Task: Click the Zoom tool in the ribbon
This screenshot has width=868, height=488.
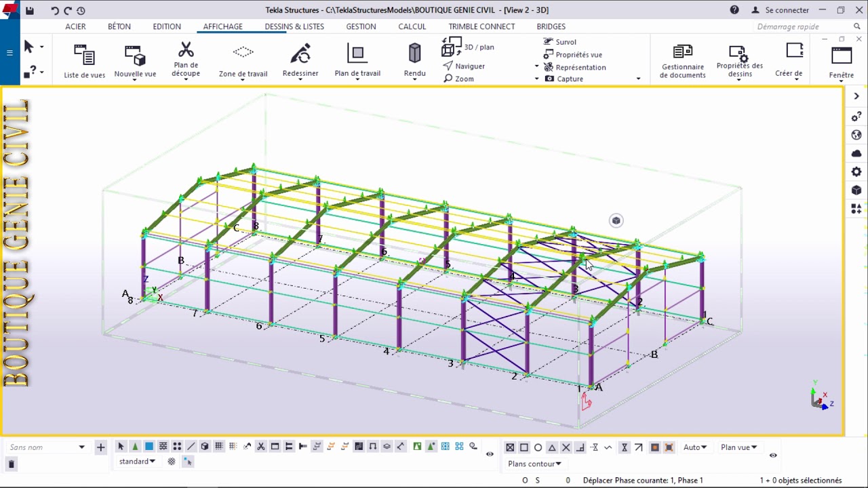Action: coord(458,79)
